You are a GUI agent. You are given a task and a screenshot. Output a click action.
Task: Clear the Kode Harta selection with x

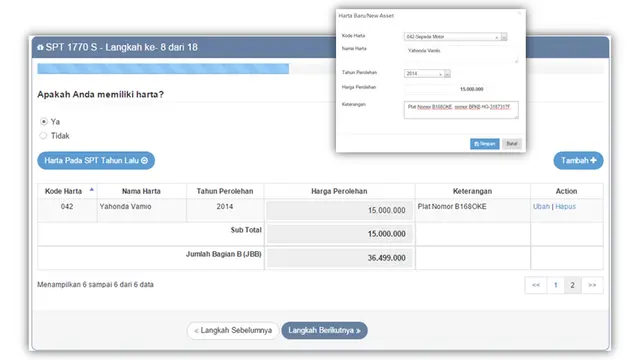click(497, 37)
